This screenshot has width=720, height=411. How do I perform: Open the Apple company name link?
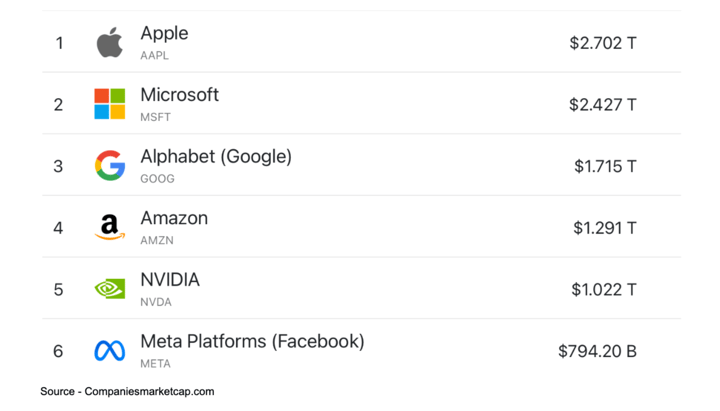click(x=164, y=33)
